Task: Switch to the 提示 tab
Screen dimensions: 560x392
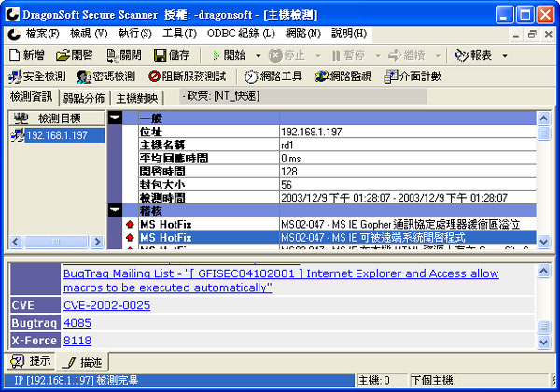Action: tap(31, 361)
